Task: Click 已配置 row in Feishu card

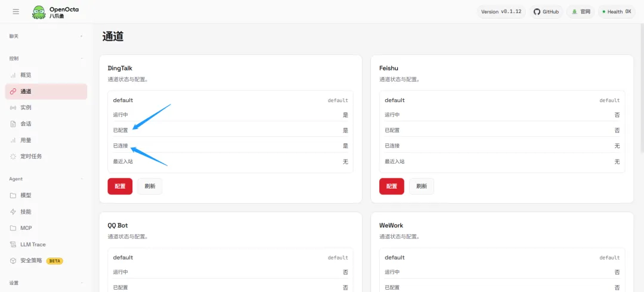Action: [x=502, y=130]
